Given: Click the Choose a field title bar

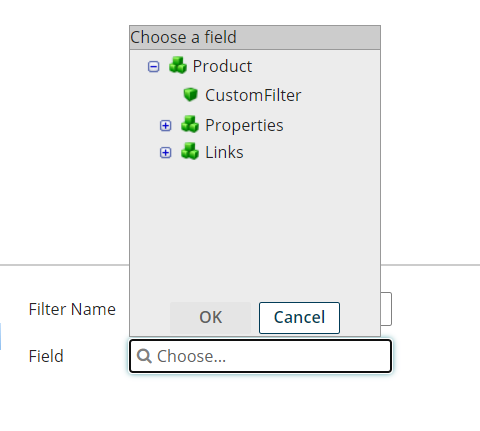Looking at the screenshot, I should (255, 37).
